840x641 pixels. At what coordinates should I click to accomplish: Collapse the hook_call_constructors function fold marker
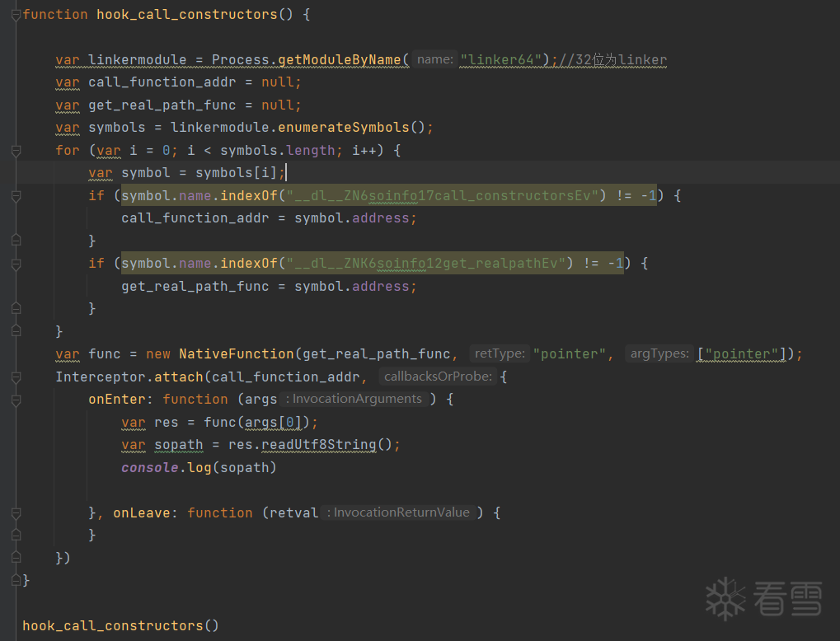16,15
